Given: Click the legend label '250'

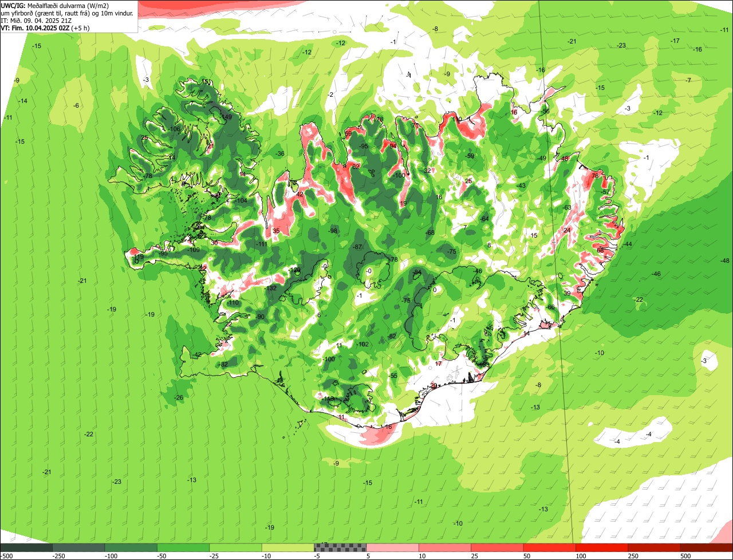Looking at the screenshot, I should pyautogui.click(x=633, y=556).
